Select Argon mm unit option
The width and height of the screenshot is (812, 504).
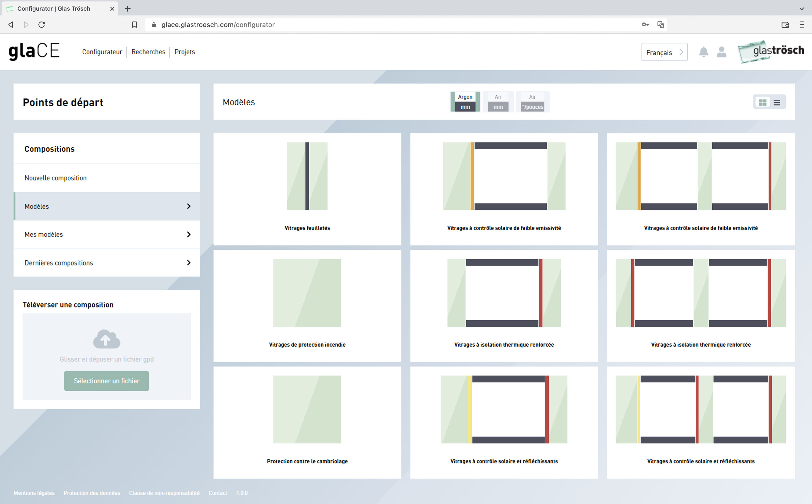[465, 102]
